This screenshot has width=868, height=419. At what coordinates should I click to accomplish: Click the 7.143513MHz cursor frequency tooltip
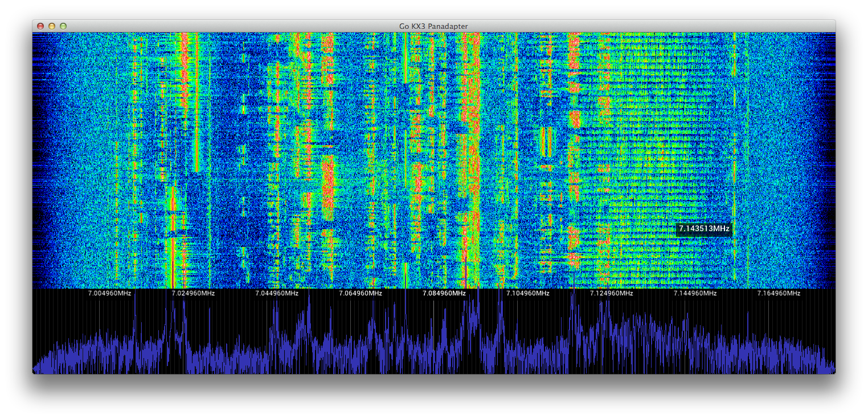[704, 229]
